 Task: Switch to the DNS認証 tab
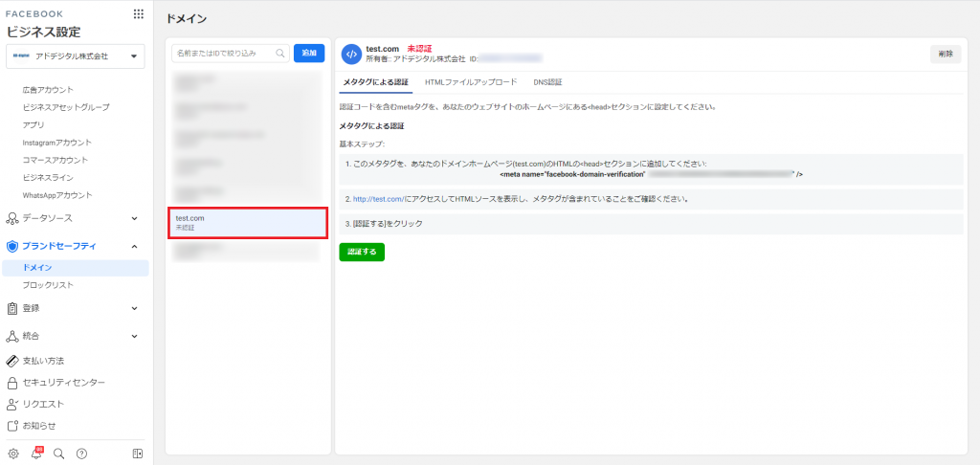coord(547,82)
